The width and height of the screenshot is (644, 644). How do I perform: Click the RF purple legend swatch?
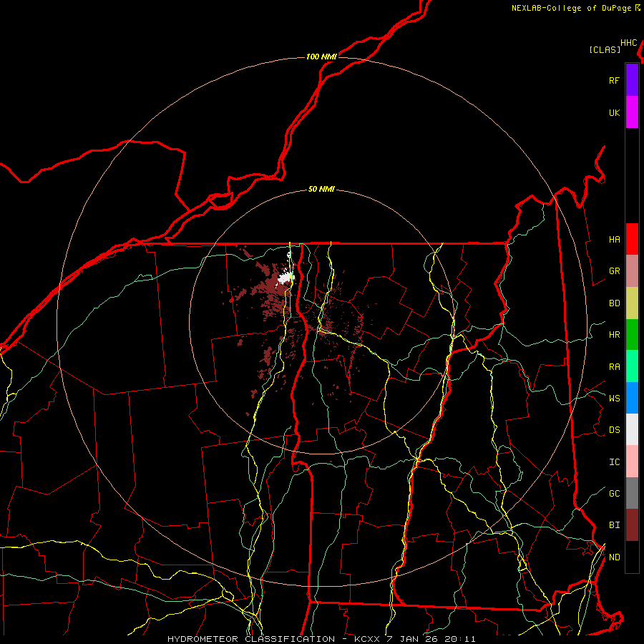[x=632, y=80]
